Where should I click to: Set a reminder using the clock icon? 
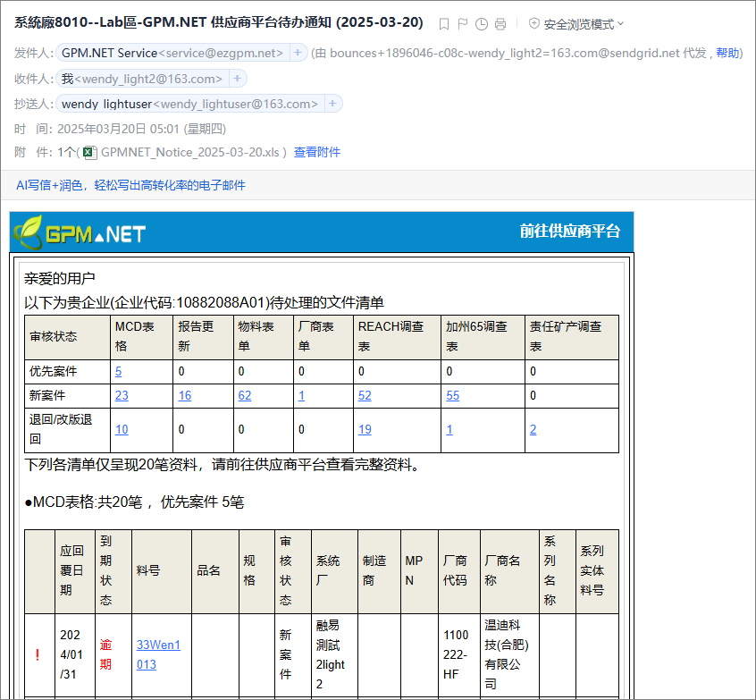click(x=481, y=24)
